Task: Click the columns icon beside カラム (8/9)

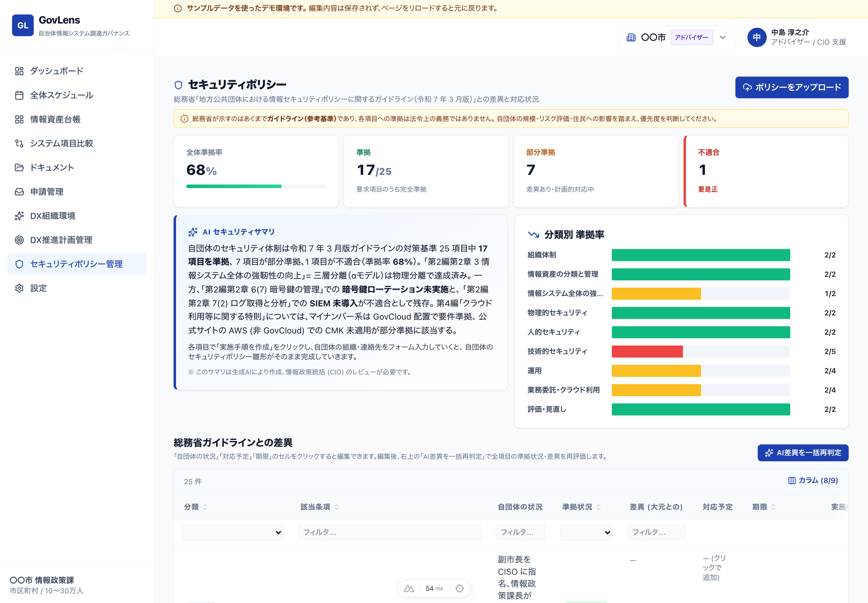Action: point(792,481)
